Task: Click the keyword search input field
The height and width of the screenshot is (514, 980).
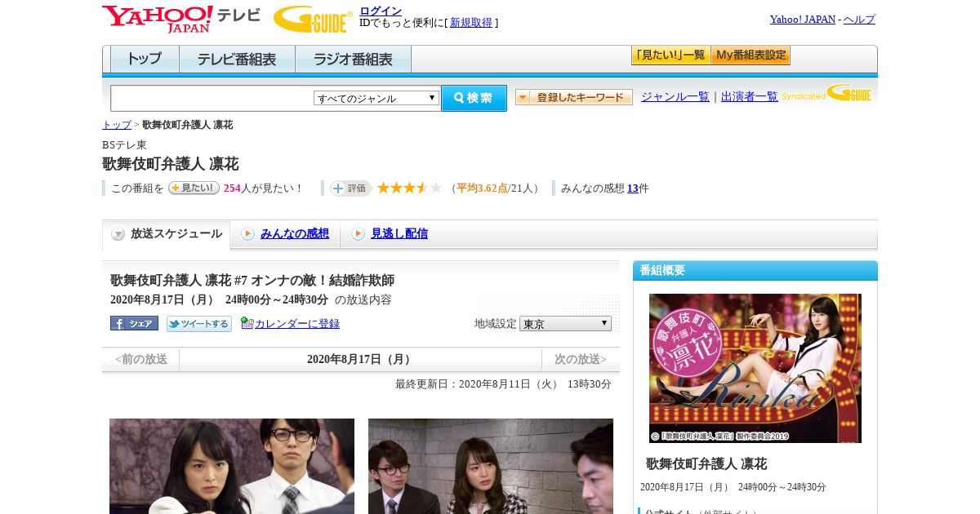Action: 212,98
